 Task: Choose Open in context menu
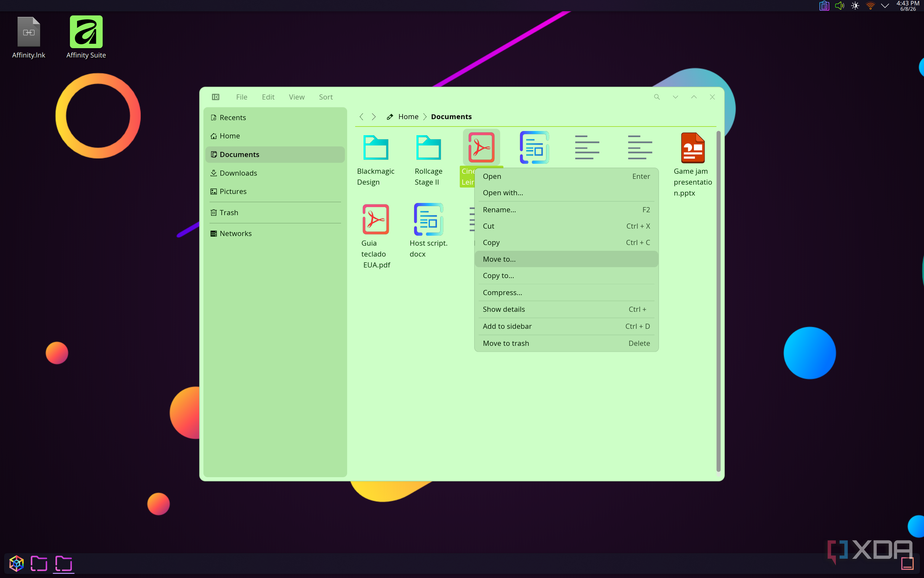(566, 176)
